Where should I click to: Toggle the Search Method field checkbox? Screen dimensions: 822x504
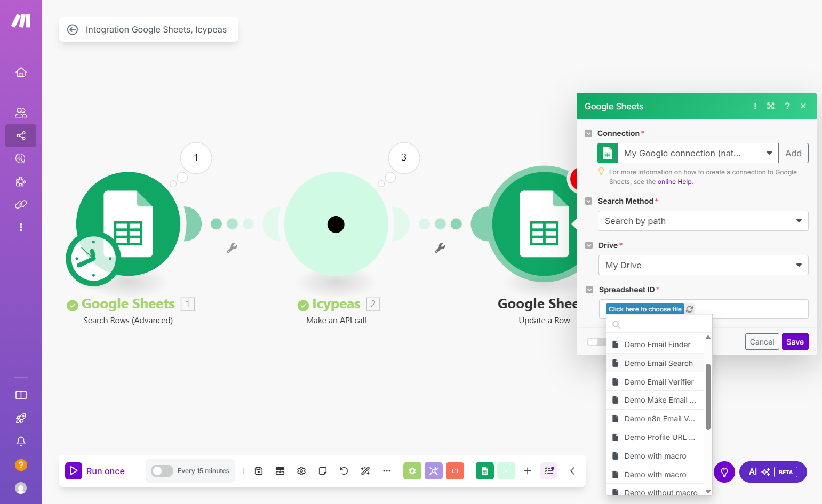tap(588, 201)
